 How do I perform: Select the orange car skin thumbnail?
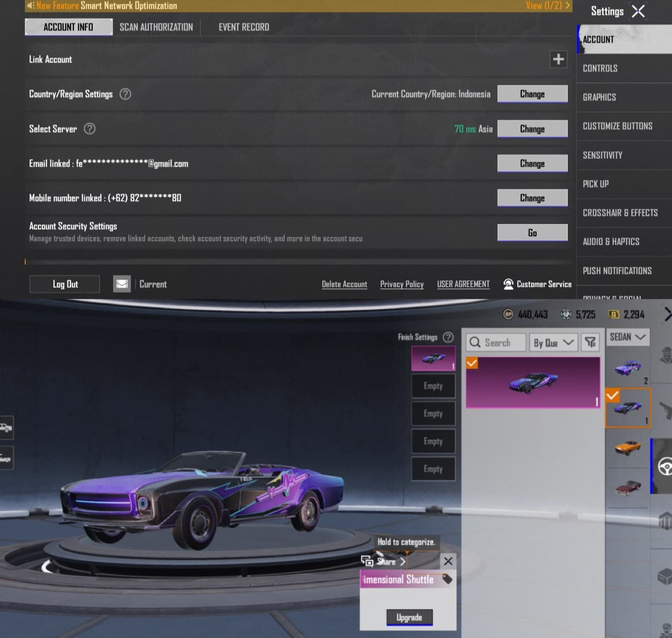pos(628,447)
